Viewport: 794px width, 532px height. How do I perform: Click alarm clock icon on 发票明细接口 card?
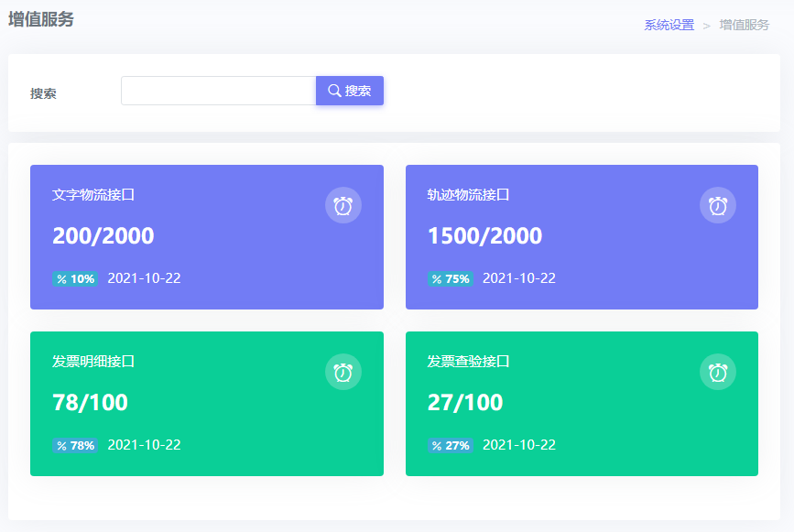pos(343,372)
